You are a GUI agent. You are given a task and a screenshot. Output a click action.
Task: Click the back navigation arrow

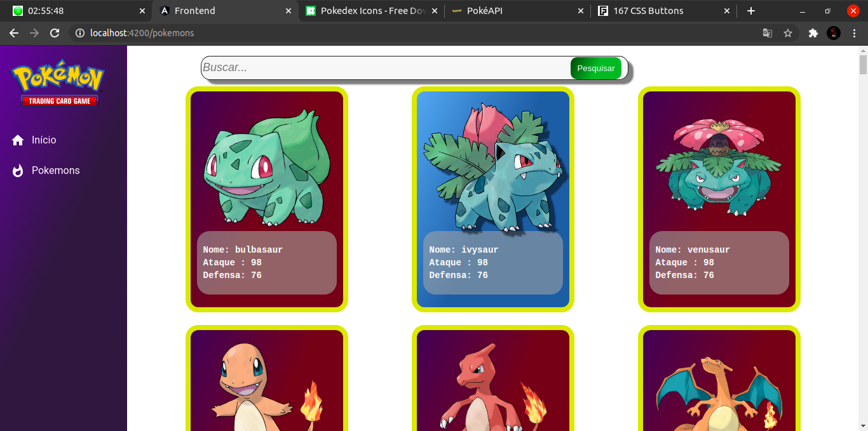click(14, 33)
